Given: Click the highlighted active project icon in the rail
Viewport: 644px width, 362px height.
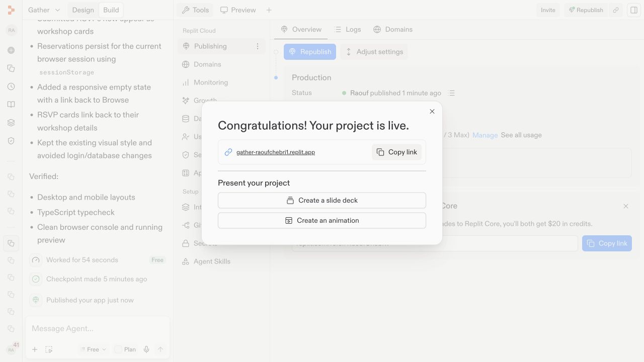Looking at the screenshot, I should (11, 243).
